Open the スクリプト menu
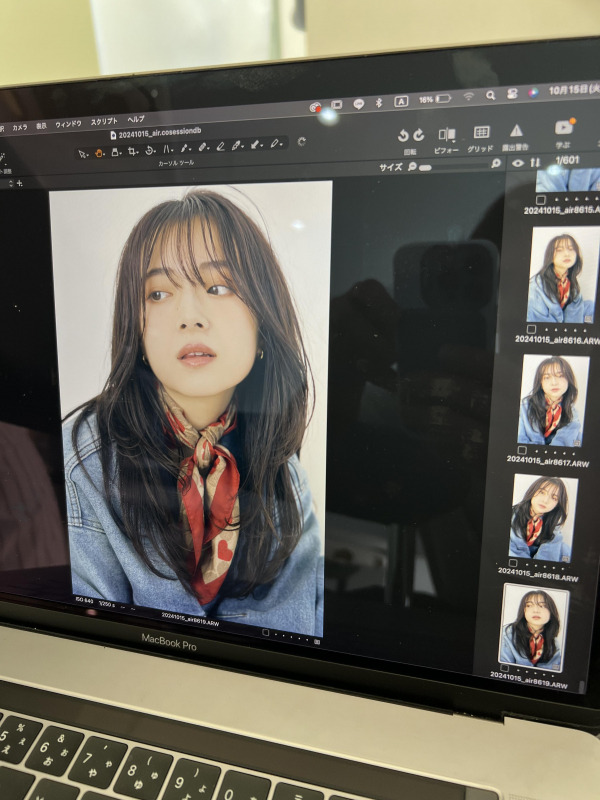The image size is (600, 800). tap(104, 122)
